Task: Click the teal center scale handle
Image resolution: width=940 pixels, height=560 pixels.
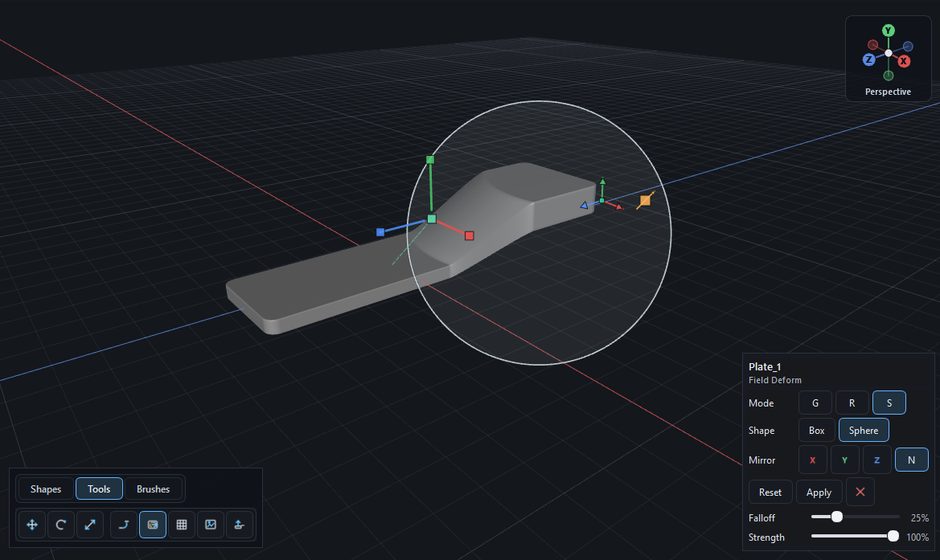Action: 432,219
